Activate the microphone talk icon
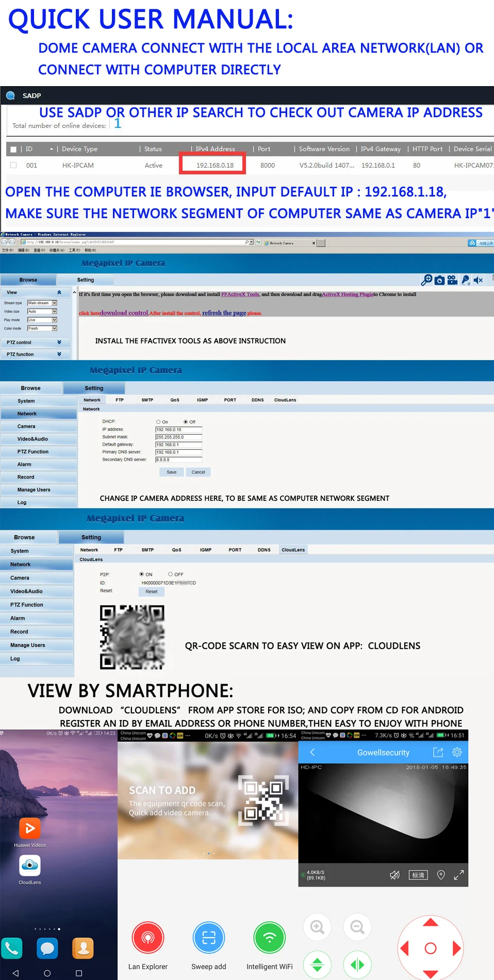Screen dimensions: 494x980 click(x=466, y=280)
